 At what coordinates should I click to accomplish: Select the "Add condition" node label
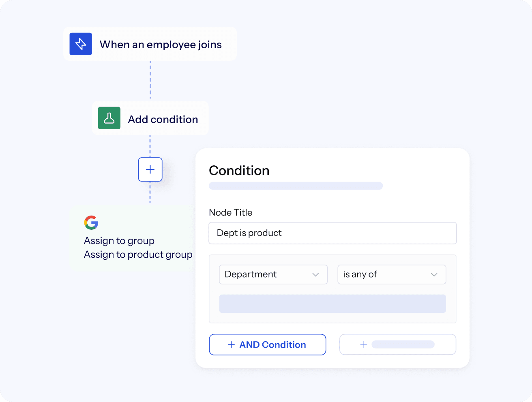point(163,120)
